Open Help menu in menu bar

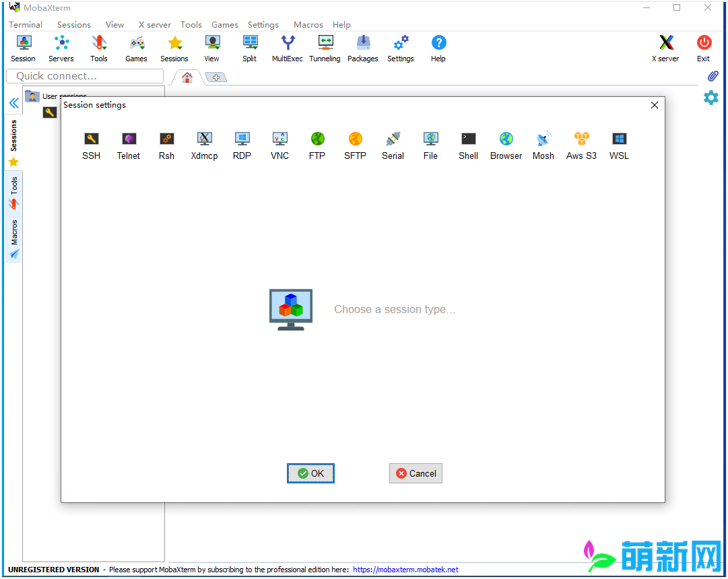point(341,25)
